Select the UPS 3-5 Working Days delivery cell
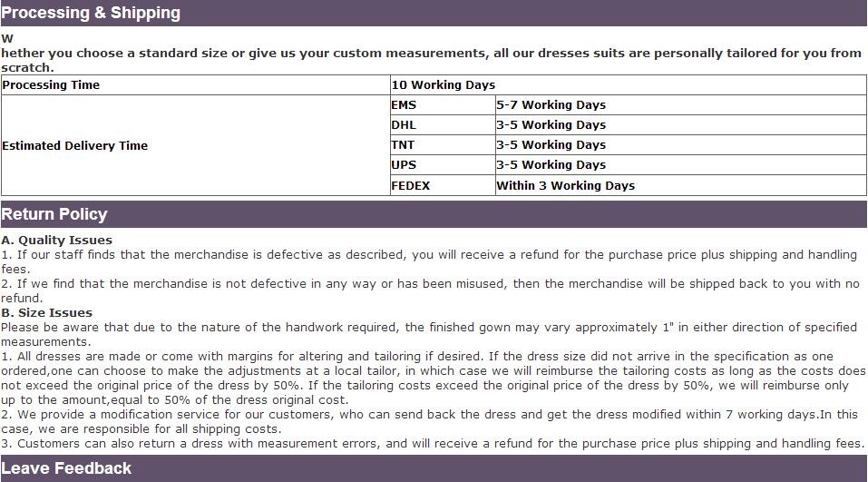The width and height of the screenshot is (868, 482). click(x=551, y=164)
